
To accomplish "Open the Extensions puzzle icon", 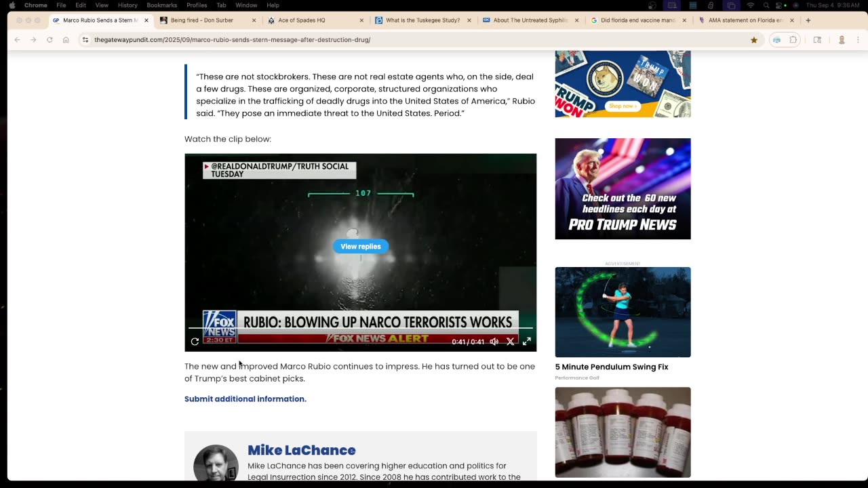I will point(793,40).
